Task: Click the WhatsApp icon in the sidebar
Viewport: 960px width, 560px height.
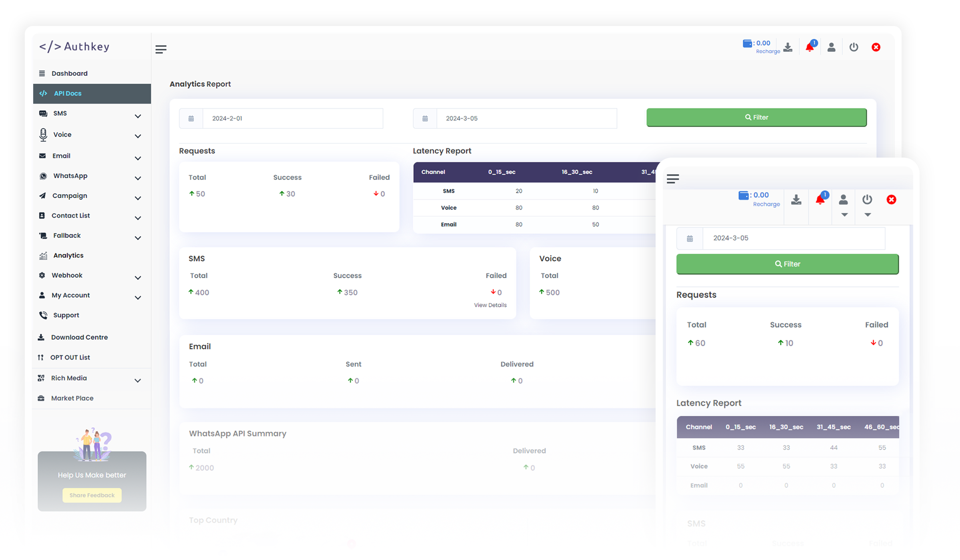Action: click(43, 176)
